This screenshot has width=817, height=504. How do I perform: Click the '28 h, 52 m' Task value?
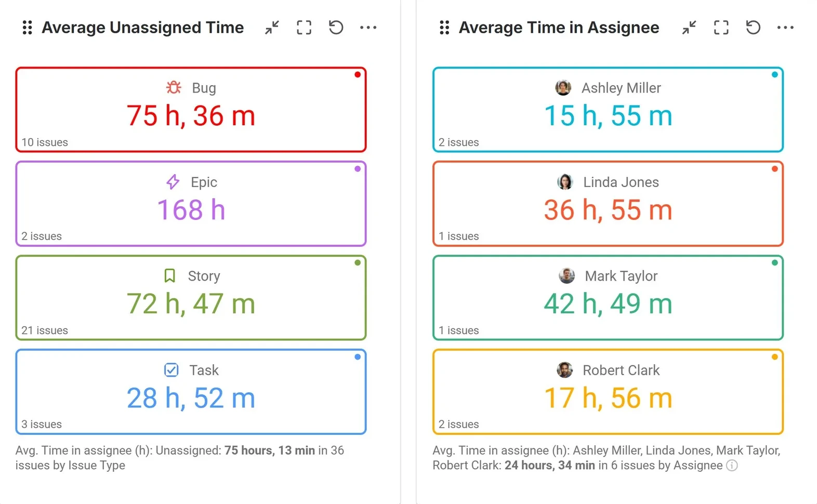click(191, 398)
